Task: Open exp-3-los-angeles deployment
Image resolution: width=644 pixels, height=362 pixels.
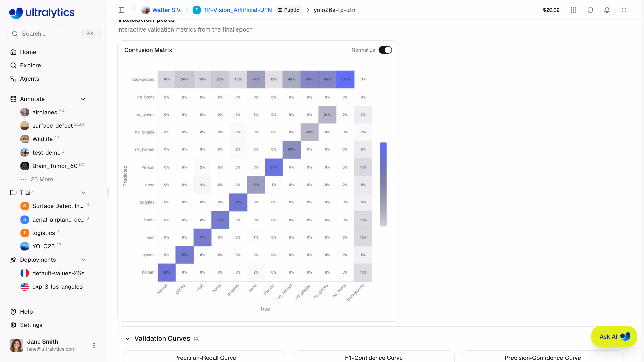Action: [57, 287]
